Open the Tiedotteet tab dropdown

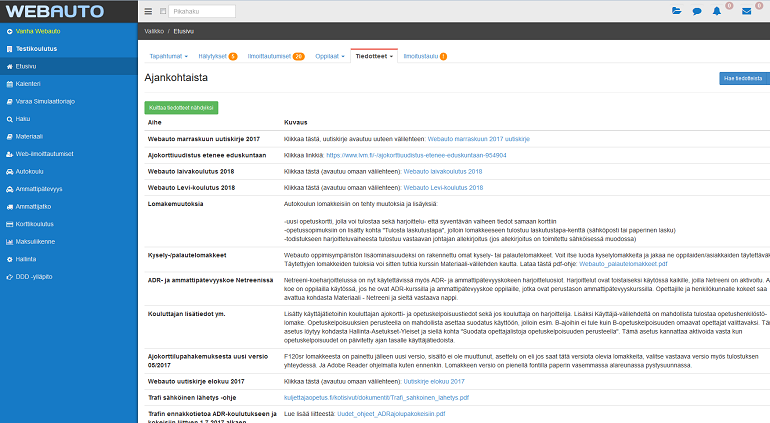point(374,56)
